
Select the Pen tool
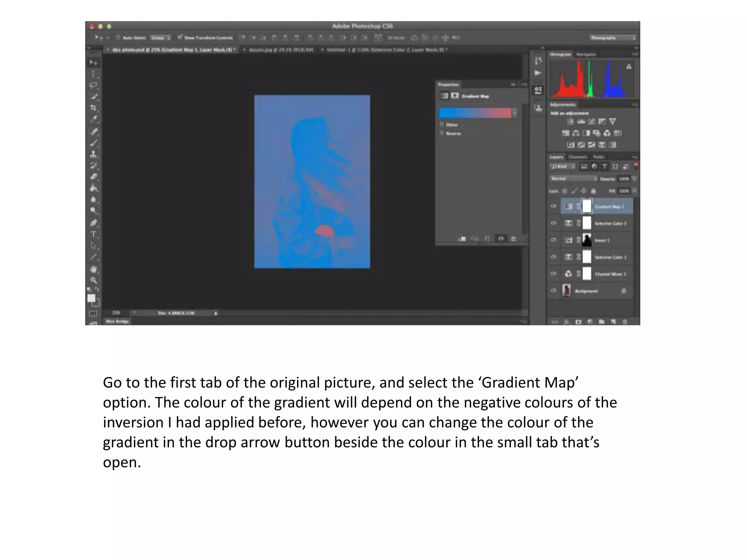pos(93,222)
